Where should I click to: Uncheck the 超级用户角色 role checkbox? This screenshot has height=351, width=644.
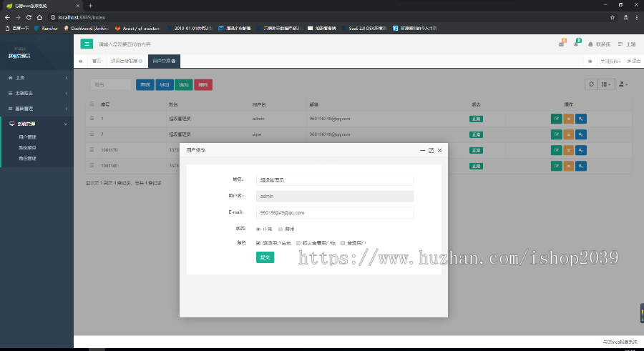click(258, 243)
